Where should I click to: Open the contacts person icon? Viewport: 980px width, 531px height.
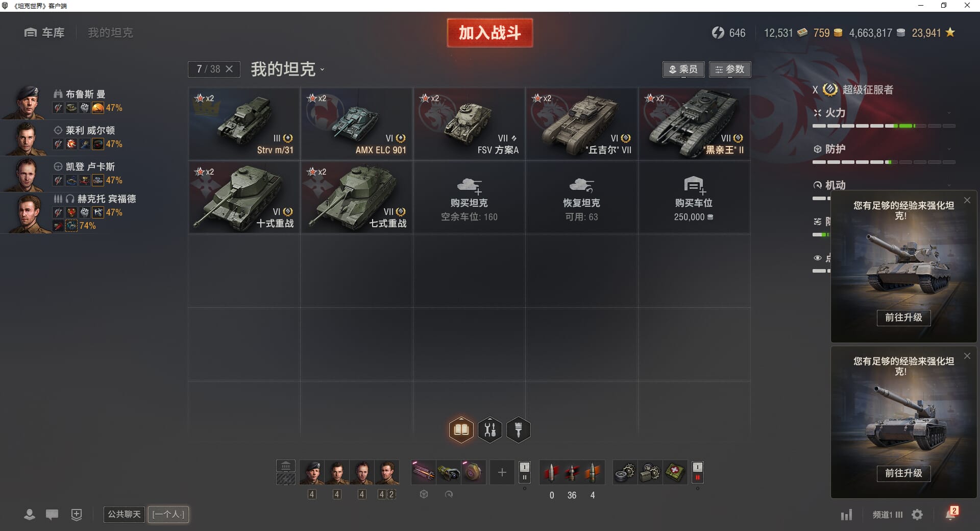pos(30,515)
